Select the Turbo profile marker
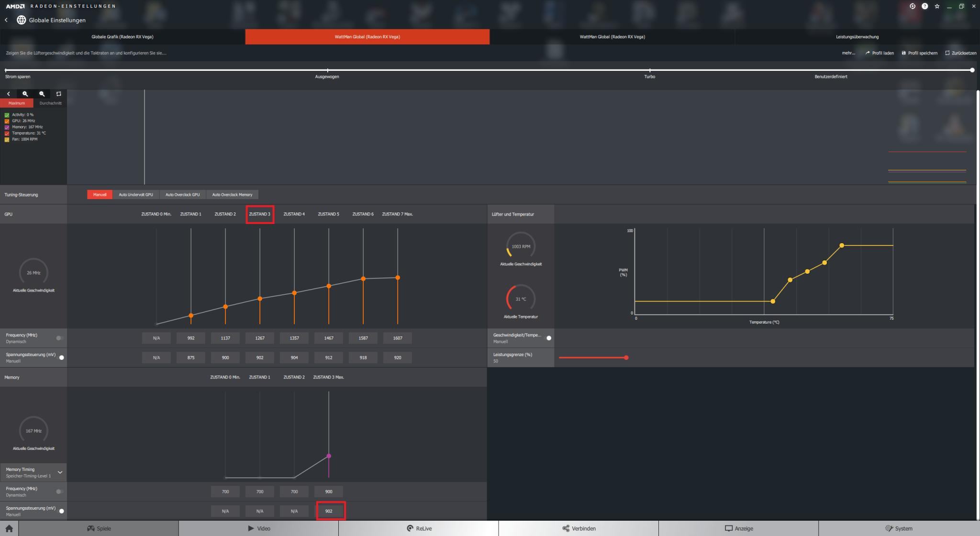 click(x=649, y=70)
